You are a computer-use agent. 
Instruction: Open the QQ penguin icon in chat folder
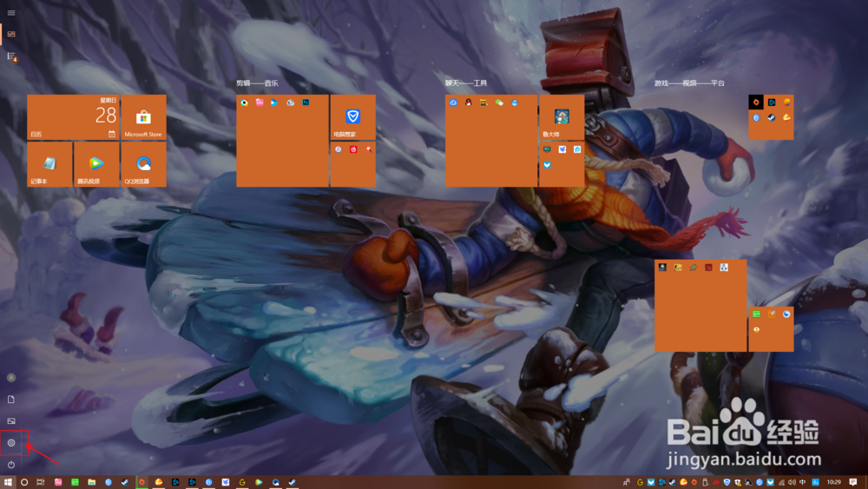469,102
